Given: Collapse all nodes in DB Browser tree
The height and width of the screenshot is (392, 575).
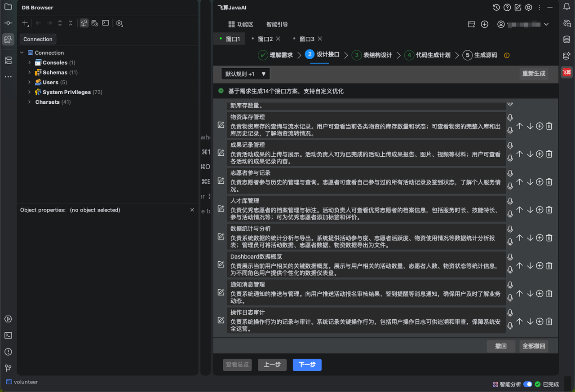Looking at the screenshot, I should point(71,23).
